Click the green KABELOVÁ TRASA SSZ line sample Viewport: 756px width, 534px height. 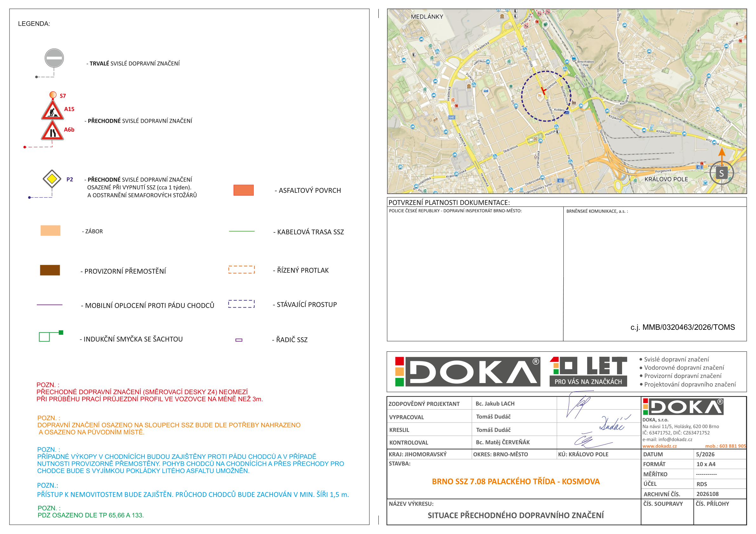(x=242, y=231)
